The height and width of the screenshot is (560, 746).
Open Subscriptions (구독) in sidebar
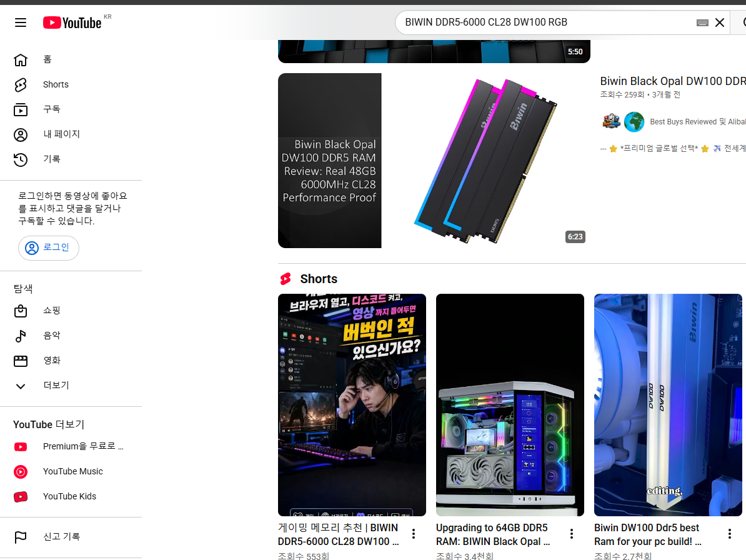click(71, 109)
